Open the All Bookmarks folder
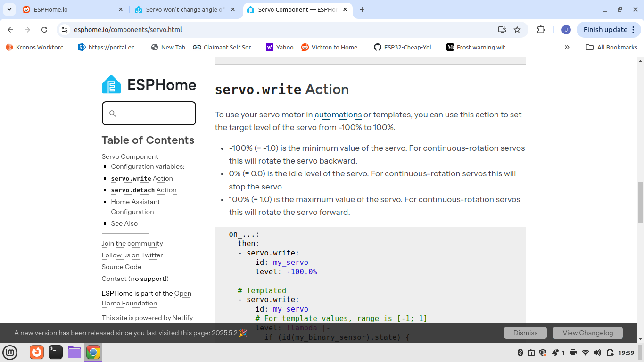The width and height of the screenshot is (644, 362). pyautogui.click(x=611, y=47)
